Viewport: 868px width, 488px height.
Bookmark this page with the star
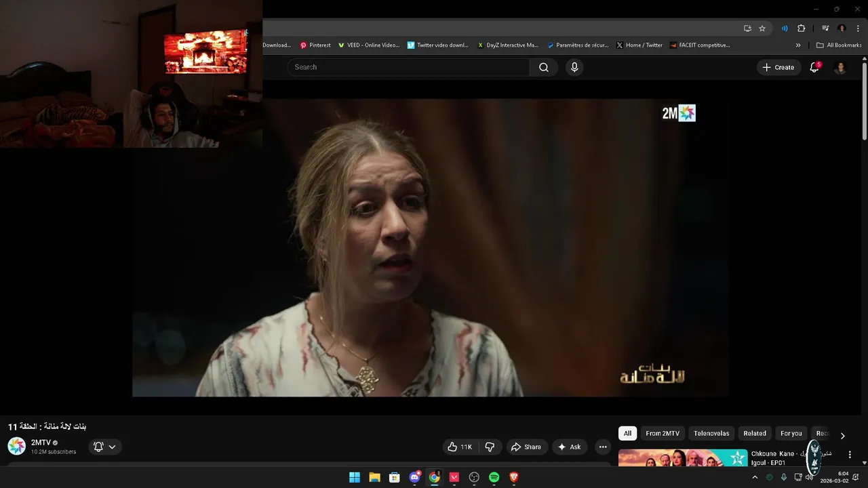coord(762,28)
